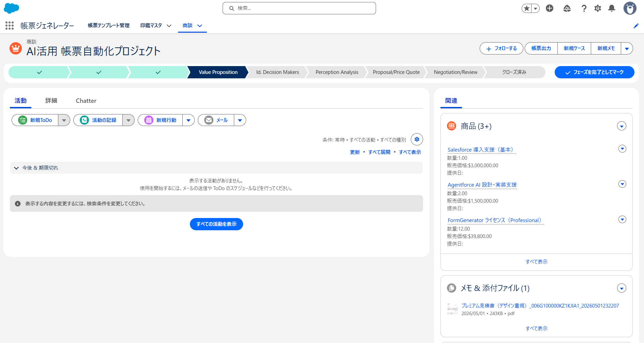Image resolution: width=644 pixels, height=343 pixels.
Task: Select the Negotiation/Review stage
Action: coord(455,72)
